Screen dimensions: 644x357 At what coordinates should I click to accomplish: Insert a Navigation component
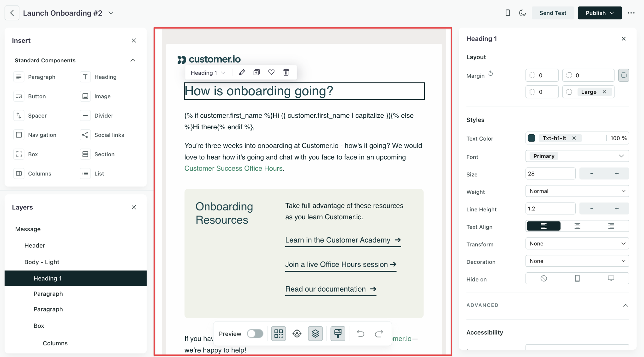(35, 135)
